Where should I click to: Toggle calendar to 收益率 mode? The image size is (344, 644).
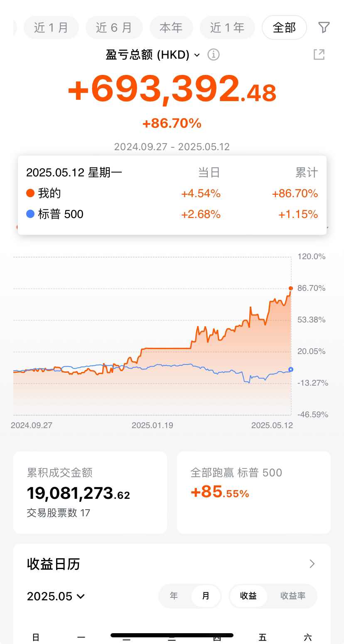[293, 596]
